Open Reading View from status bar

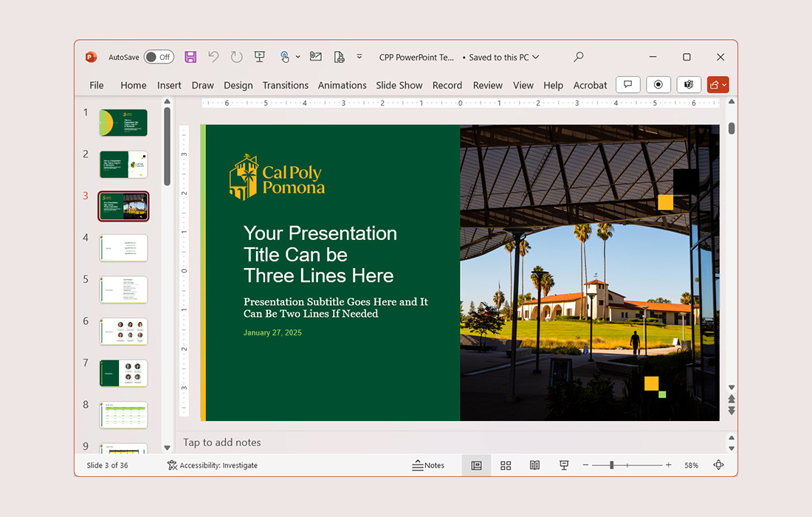534,465
